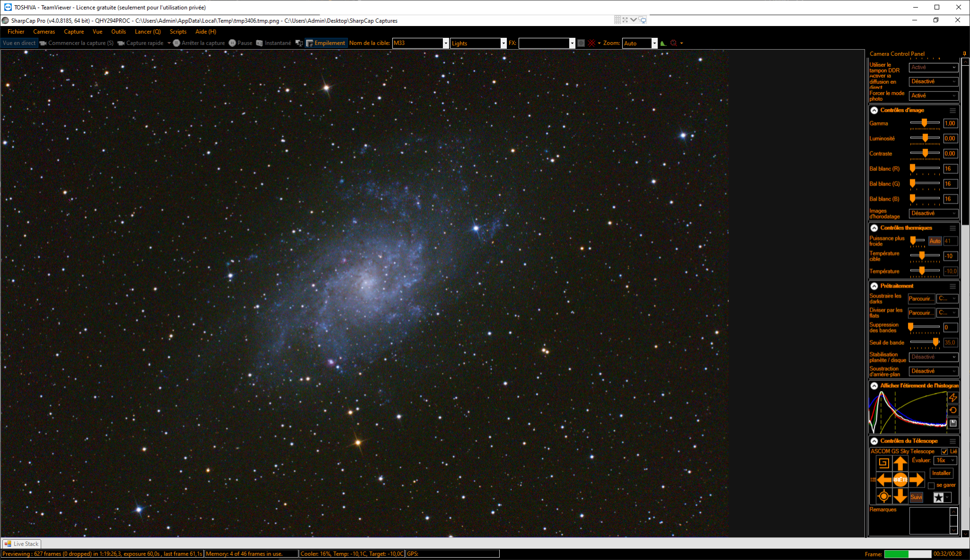Adjust the Seuil de bande slider
The image size is (970, 560).
(x=925, y=343)
